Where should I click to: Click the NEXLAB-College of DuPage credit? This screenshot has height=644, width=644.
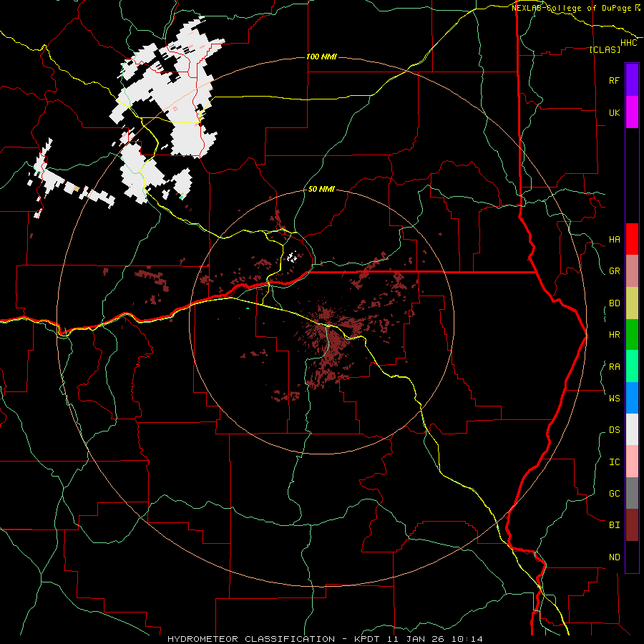coord(571,8)
